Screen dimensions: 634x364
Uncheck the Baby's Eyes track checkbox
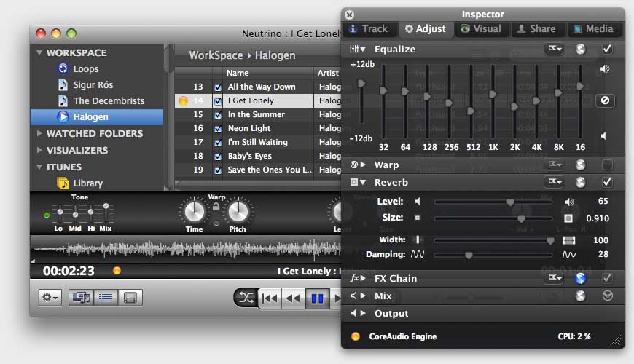(218, 157)
